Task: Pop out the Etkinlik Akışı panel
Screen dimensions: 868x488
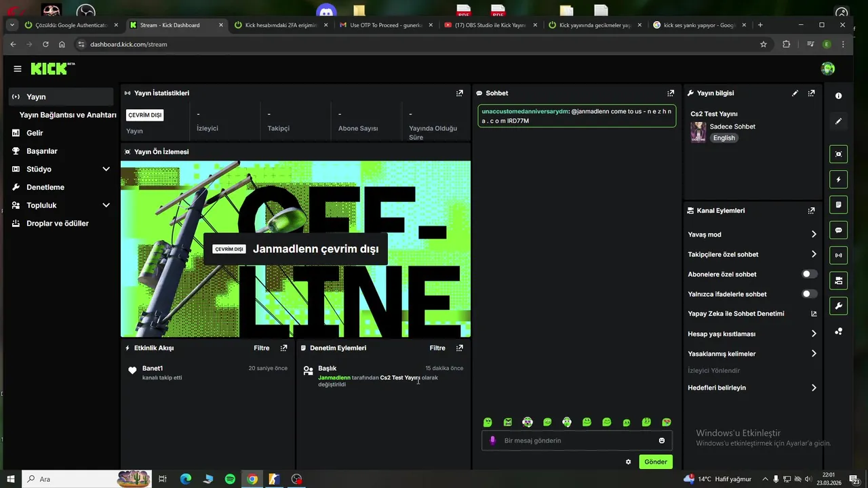Action: click(283, 348)
